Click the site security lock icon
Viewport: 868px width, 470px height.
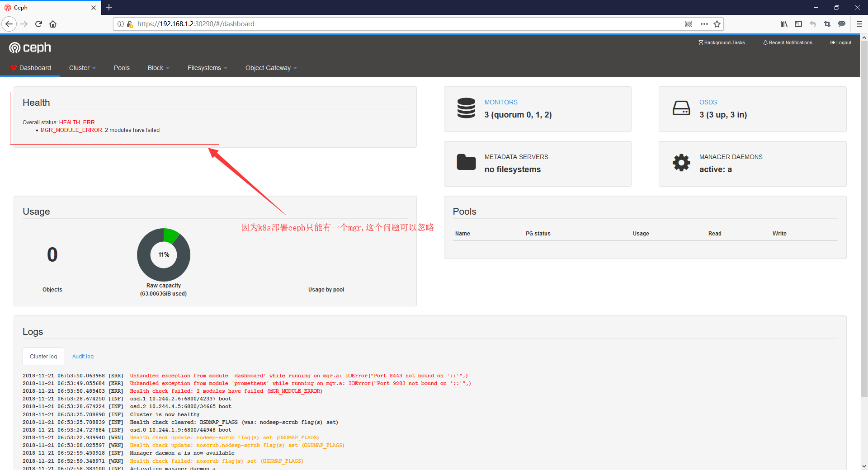(130, 24)
